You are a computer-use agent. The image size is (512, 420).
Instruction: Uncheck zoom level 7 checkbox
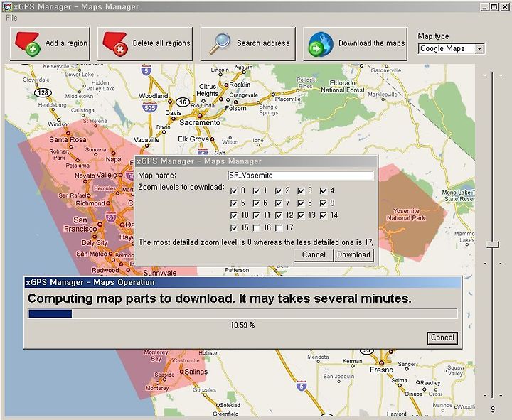pyautogui.click(x=279, y=203)
